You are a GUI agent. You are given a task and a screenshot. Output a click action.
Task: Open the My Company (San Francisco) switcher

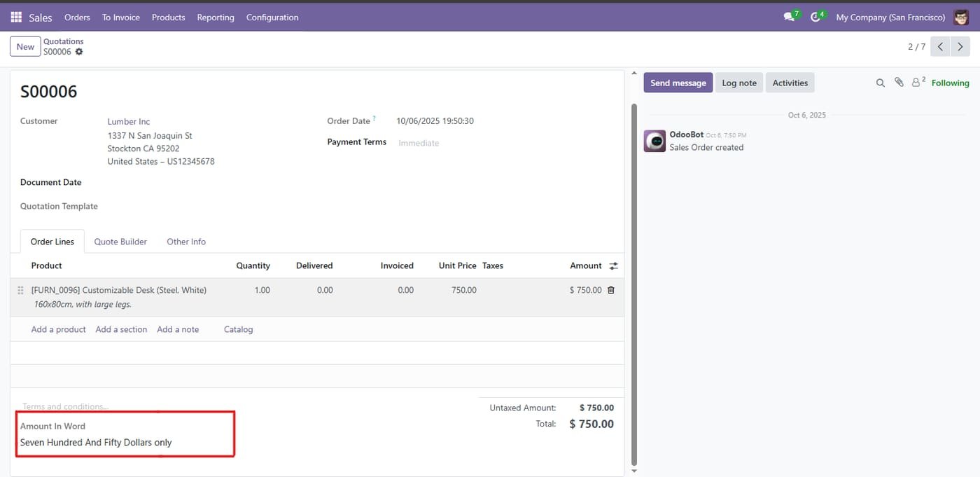click(890, 17)
